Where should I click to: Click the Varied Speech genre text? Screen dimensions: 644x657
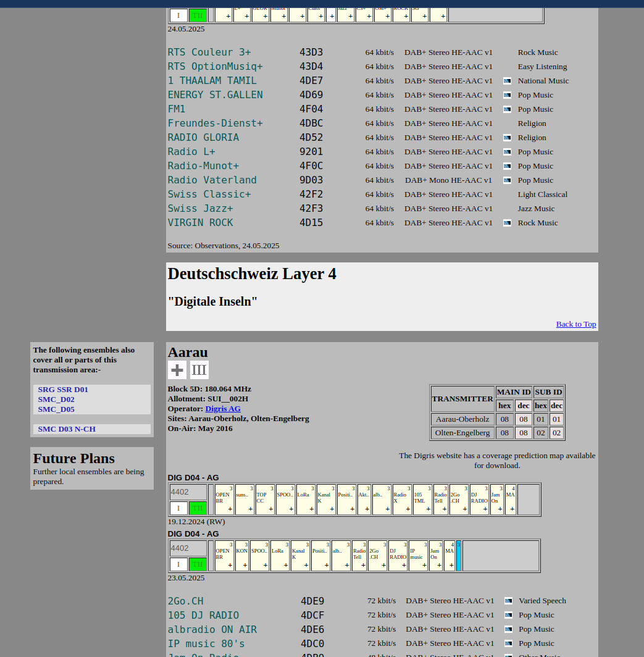[x=542, y=601]
